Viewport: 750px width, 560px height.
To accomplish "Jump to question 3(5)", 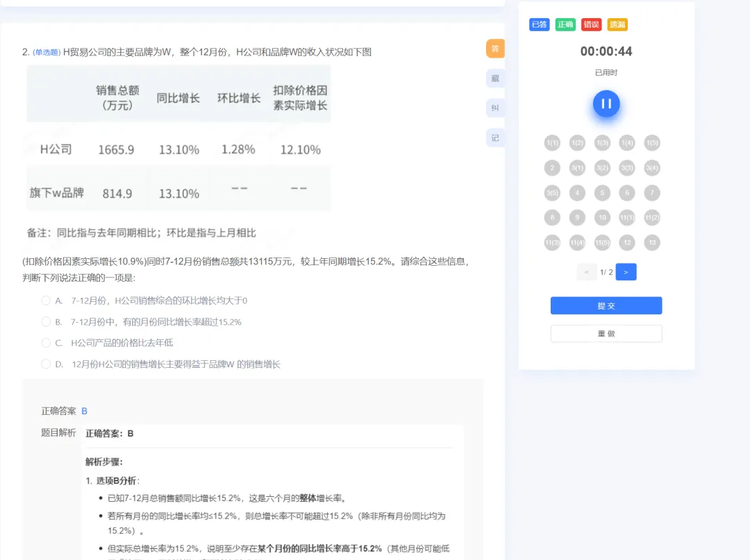I will 553,192.
